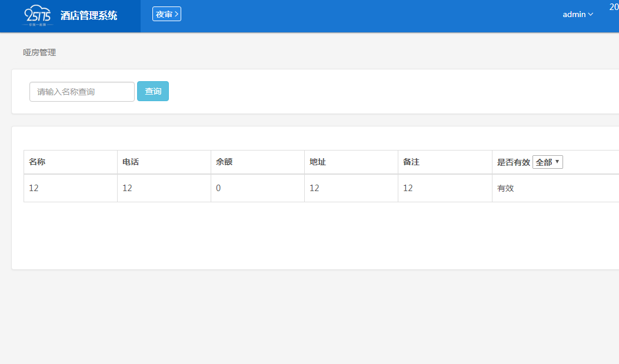This screenshot has height=364, width=619.
Task: Click the 25175 cloud logo
Action: (x=38, y=16)
